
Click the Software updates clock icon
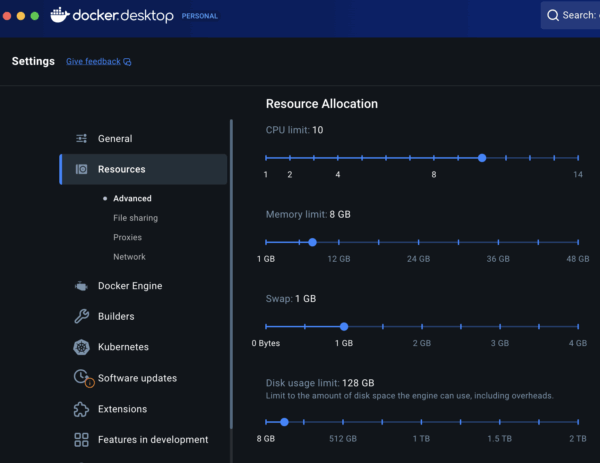tap(82, 378)
